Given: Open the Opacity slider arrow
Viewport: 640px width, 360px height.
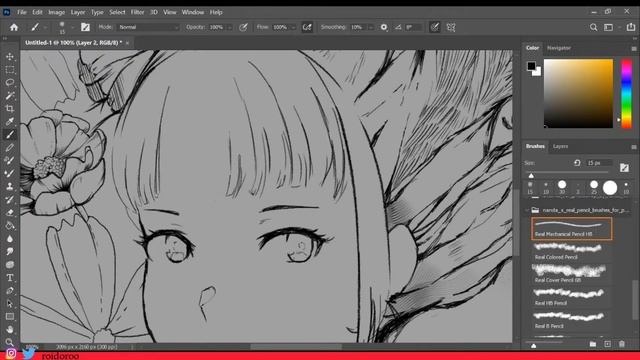Looking at the screenshot, I should [230, 27].
